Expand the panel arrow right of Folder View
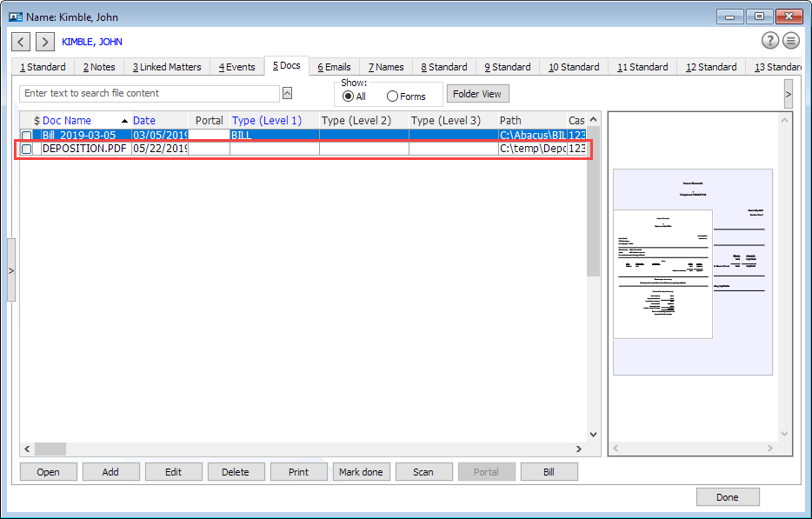 (788, 93)
